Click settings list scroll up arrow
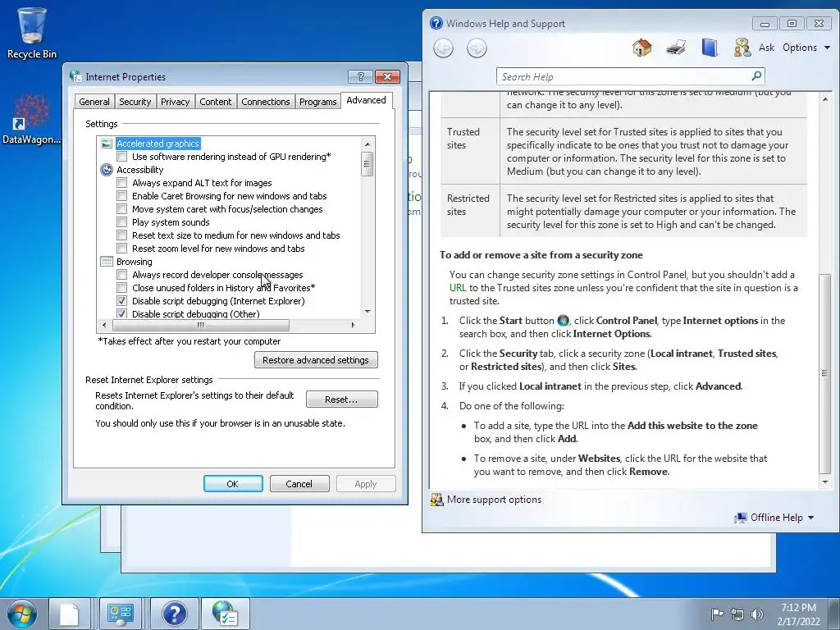Screen dimensions: 840x630 tap(367, 144)
